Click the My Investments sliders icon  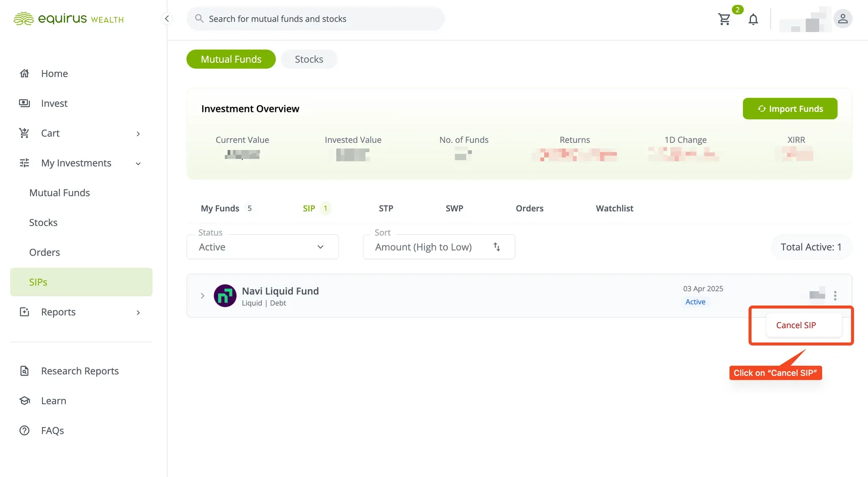point(25,163)
